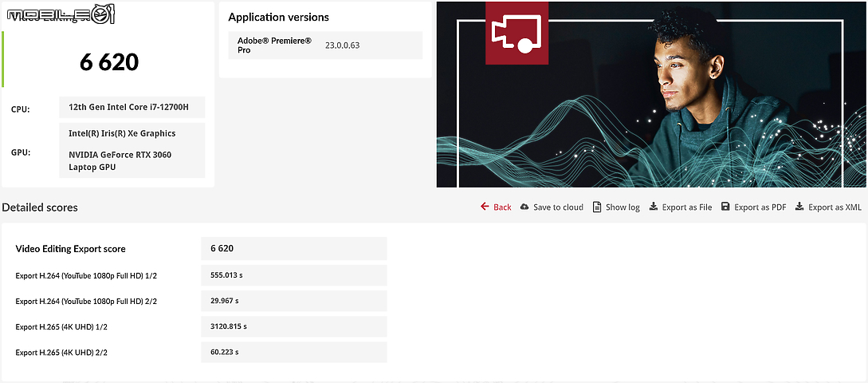
Task: Click the Video Editing Export score label
Action: (x=70, y=249)
